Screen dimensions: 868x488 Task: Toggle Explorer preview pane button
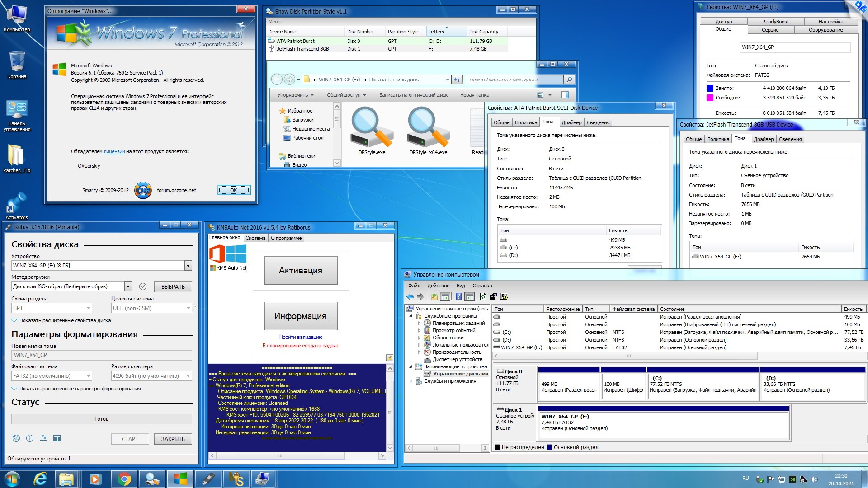(565, 95)
